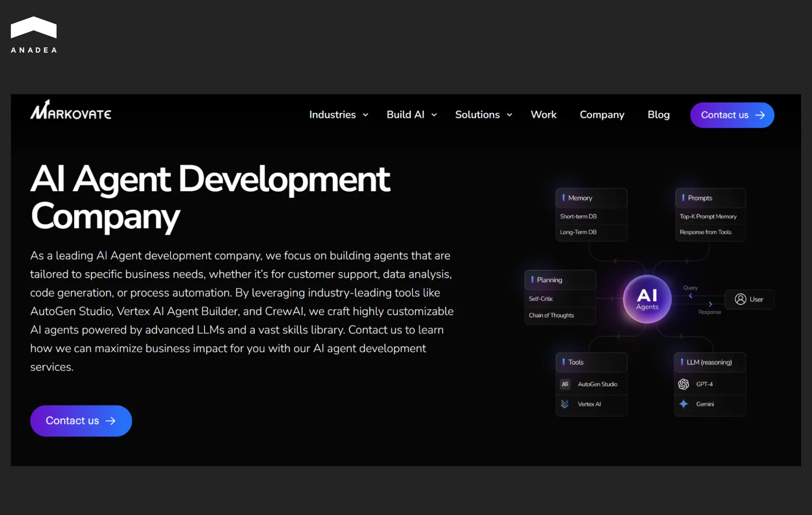Click the AI Agents purple circle
The height and width of the screenshot is (515, 812).
647,299
